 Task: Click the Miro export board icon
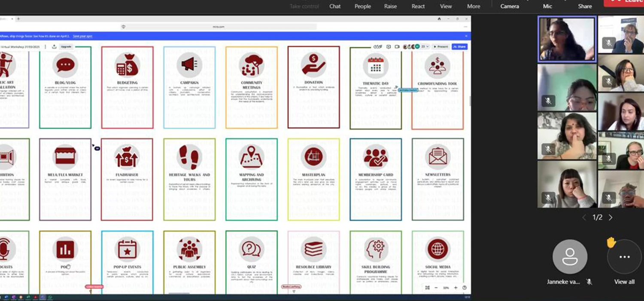pyautogui.click(x=54, y=46)
